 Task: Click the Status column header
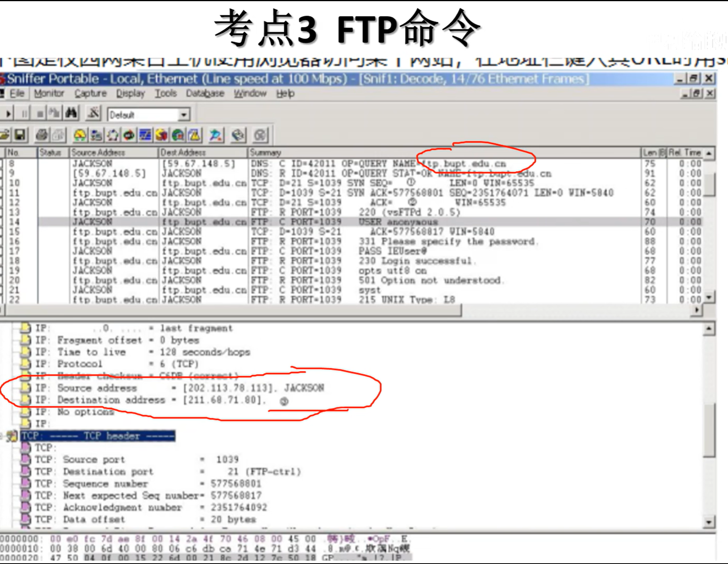(53, 153)
